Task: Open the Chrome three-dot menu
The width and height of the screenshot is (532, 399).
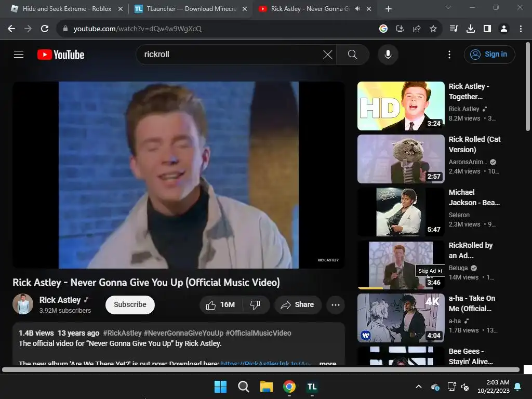Action: pyautogui.click(x=521, y=29)
